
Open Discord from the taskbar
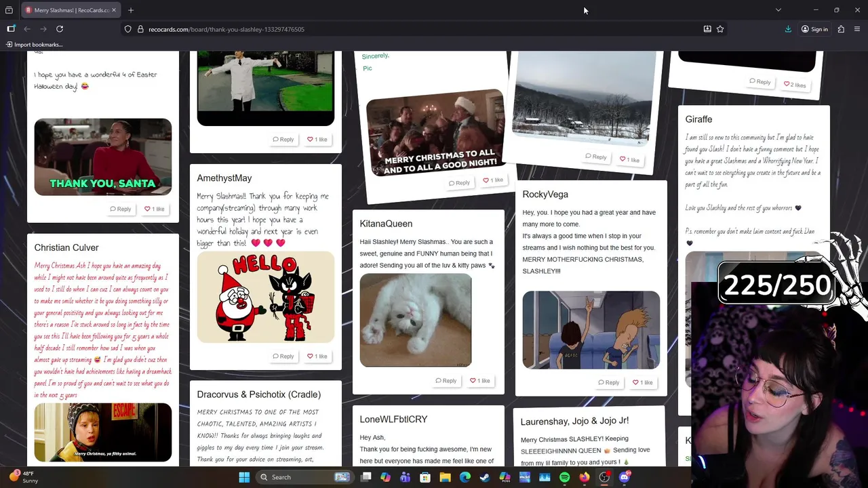tap(625, 477)
